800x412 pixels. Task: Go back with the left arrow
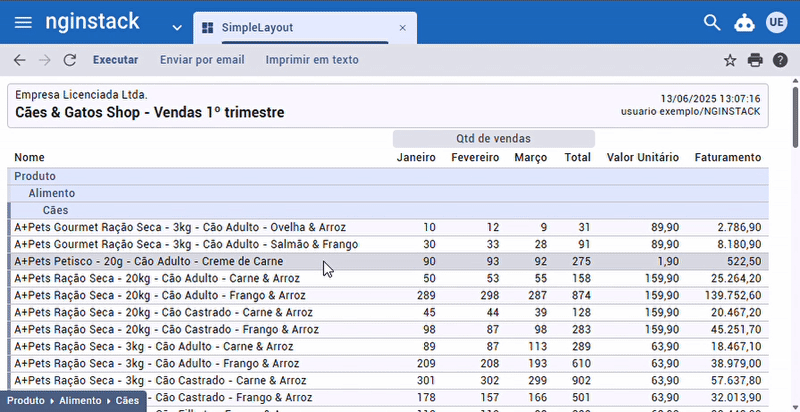click(19, 60)
